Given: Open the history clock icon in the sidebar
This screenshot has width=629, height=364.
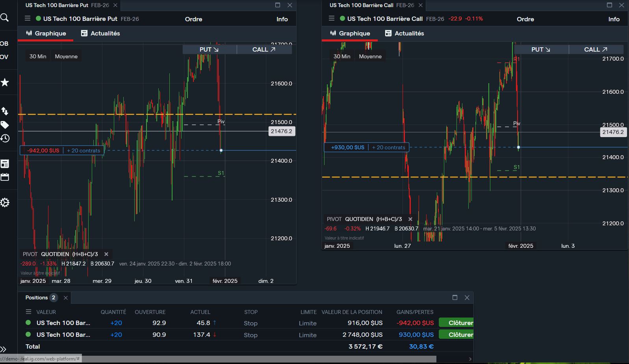Looking at the screenshot, I should pyautogui.click(x=5, y=138).
